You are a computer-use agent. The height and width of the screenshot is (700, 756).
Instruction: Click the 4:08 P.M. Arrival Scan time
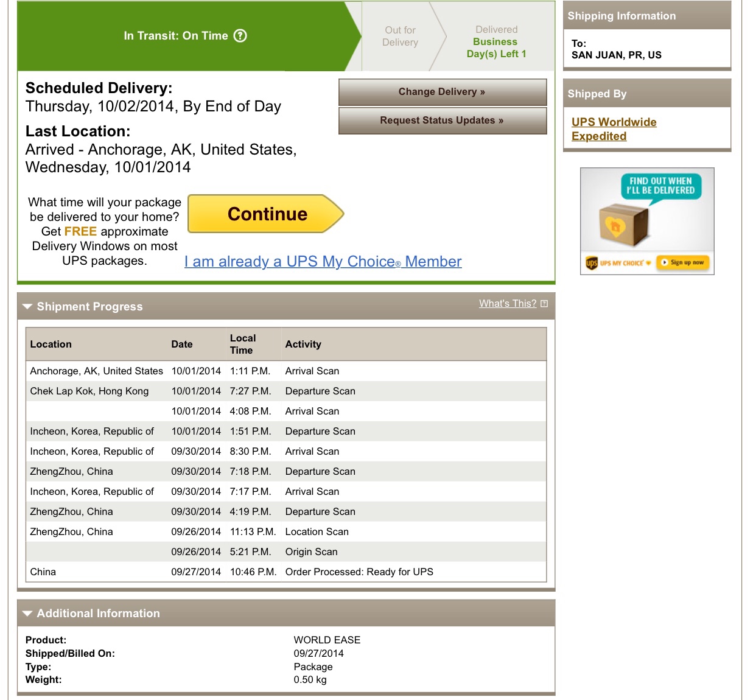(x=250, y=411)
